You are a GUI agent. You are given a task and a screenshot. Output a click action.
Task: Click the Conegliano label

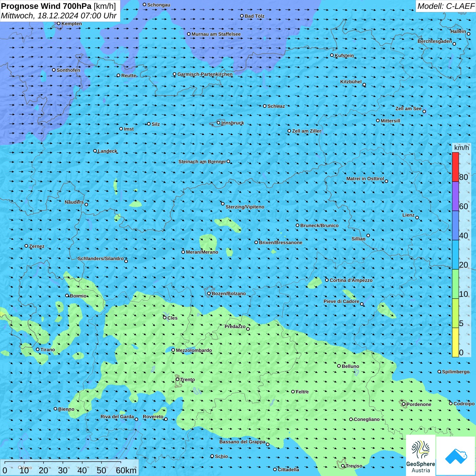[x=367, y=419]
